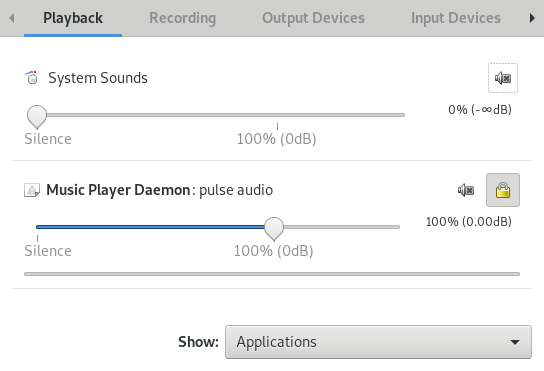Mute the System Sounds stream
This screenshot has height=371, width=544.
pos(503,78)
